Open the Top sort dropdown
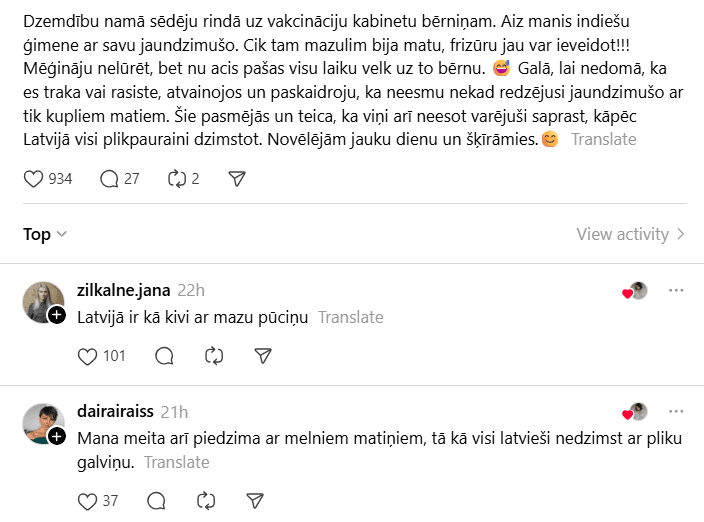This screenshot has width=704, height=522. (x=45, y=234)
